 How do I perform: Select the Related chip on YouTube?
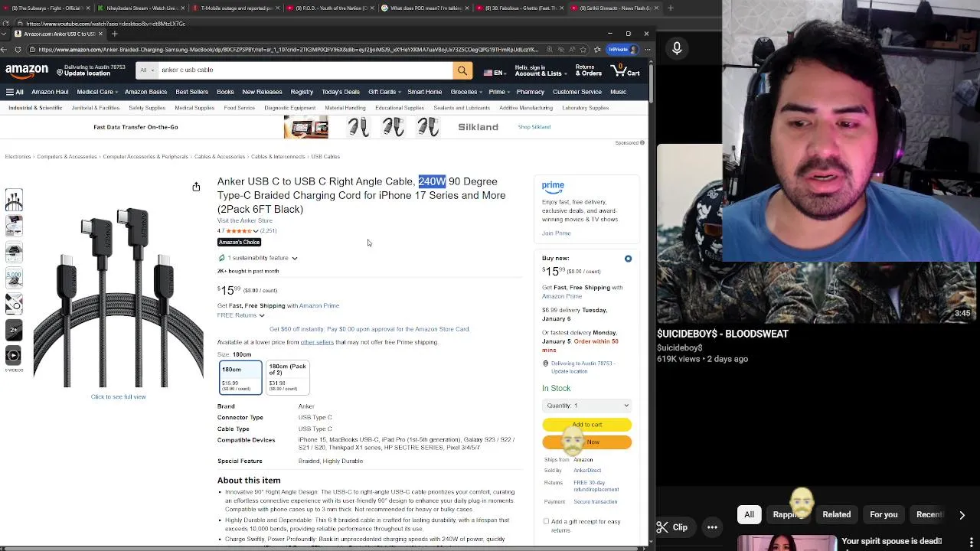point(836,515)
